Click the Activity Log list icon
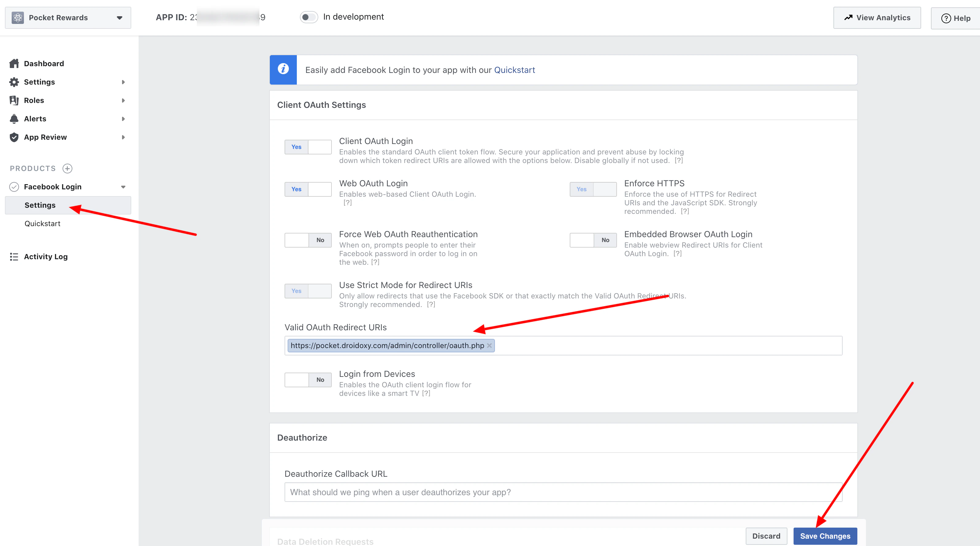The height and width of the screenshot is (546, 980). coord(14,257)
